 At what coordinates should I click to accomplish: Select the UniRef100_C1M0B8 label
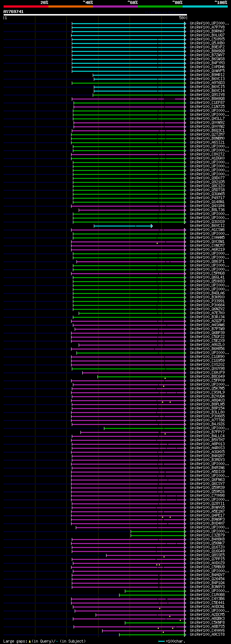click(x=207, y=595)
